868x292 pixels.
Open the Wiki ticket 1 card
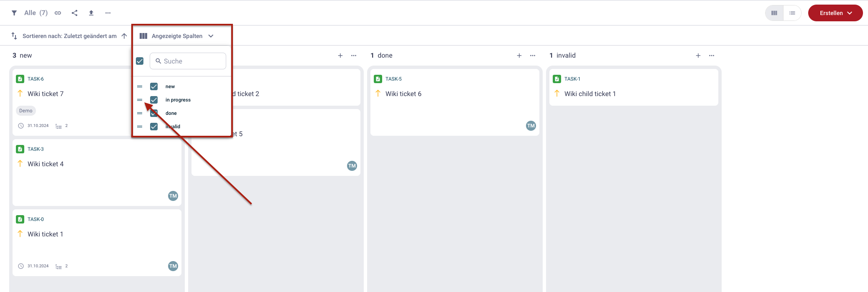[97, 243]
